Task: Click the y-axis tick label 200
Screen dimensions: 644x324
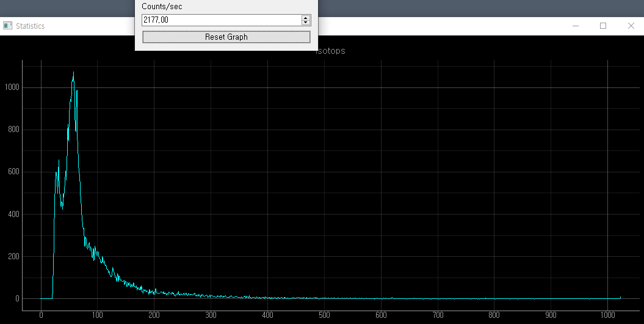Action: tap(12, 257)
